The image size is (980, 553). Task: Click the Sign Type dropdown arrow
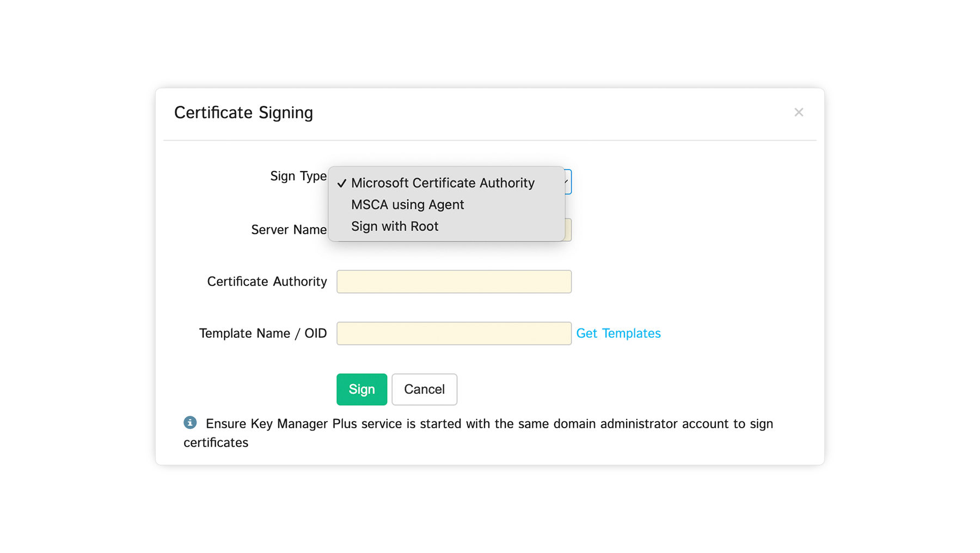pos(568,181)
